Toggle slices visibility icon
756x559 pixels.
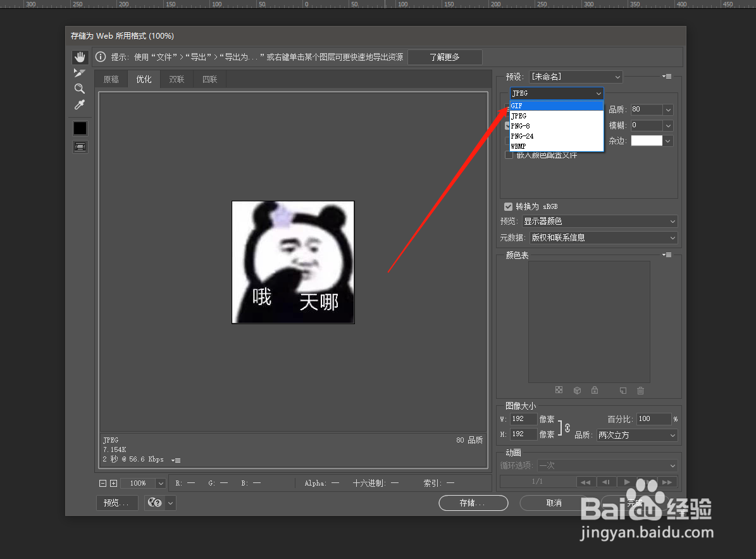click(80, 147)
